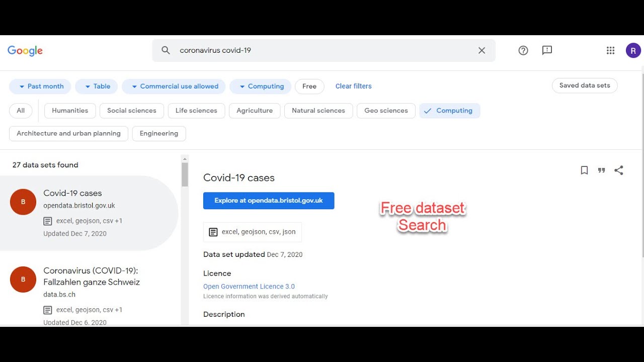
Task: Cite dataset using quote icon
Action: (601, 170)
